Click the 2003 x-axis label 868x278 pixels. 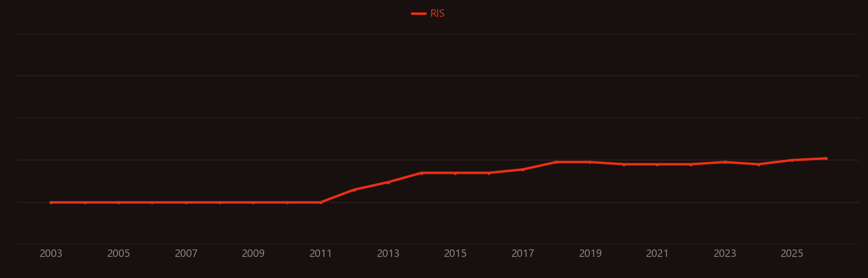[x=51, y=254]
